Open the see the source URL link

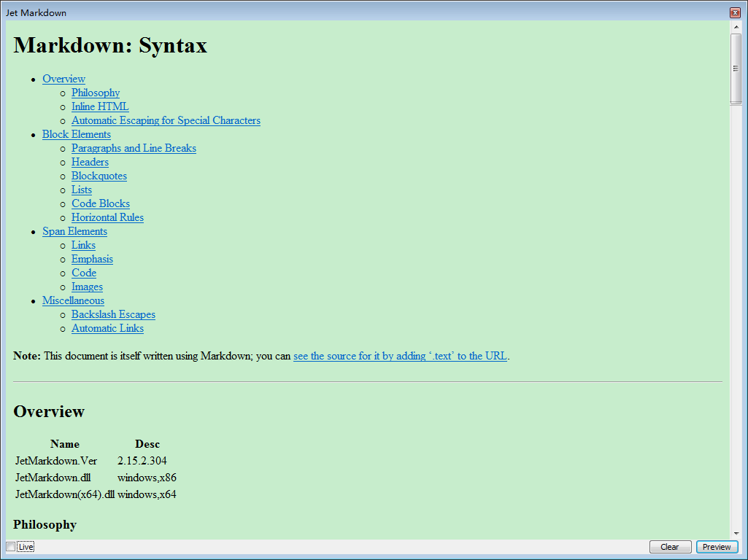(x=400, y=356)
